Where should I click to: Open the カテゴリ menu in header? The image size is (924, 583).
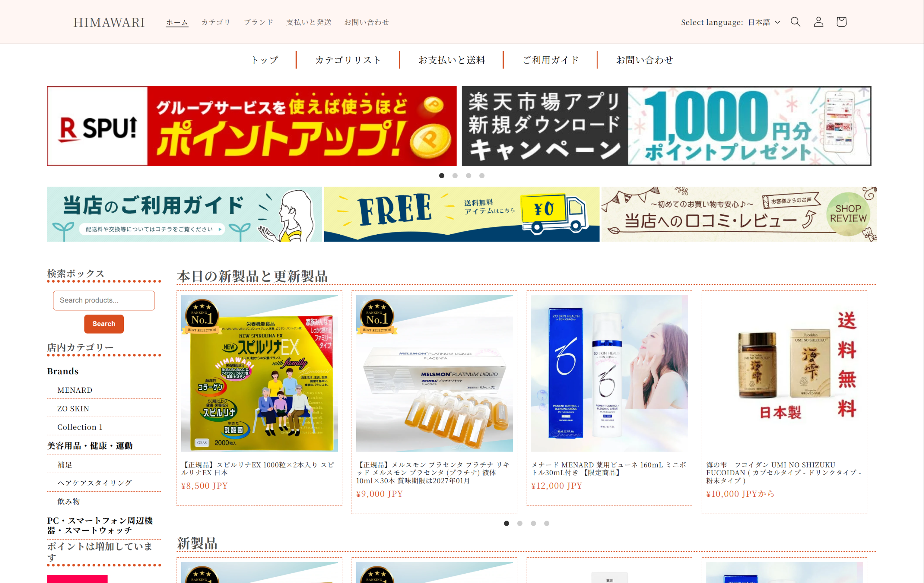[215, 22]
